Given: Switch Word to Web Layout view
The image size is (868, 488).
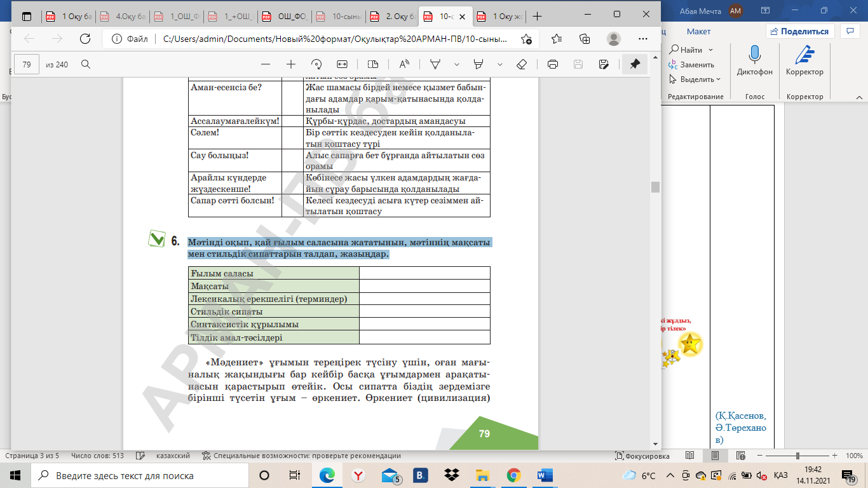Looking at the screenshot, I should coord(740,456).
